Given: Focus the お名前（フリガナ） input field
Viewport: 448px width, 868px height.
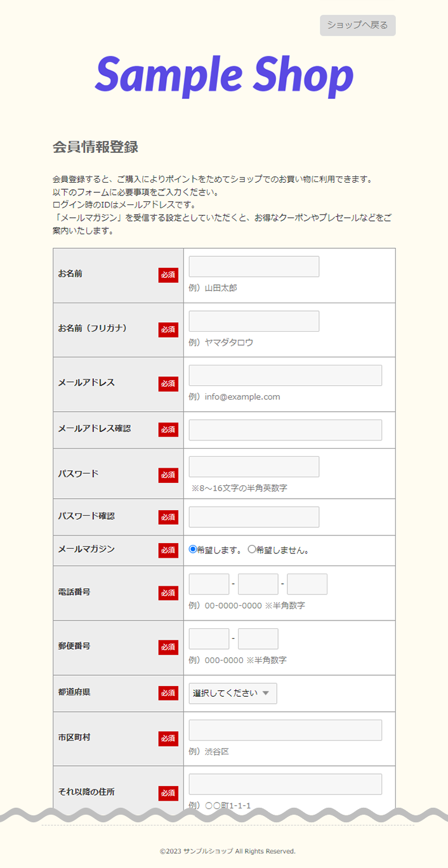Looking at the screenshot, I should click(254, 321).
